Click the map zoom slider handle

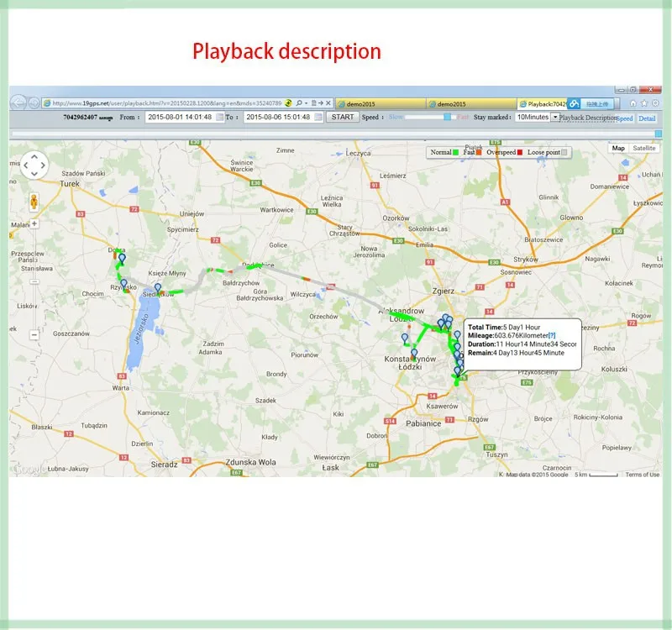pyautogui.click(x=34, y=281)
